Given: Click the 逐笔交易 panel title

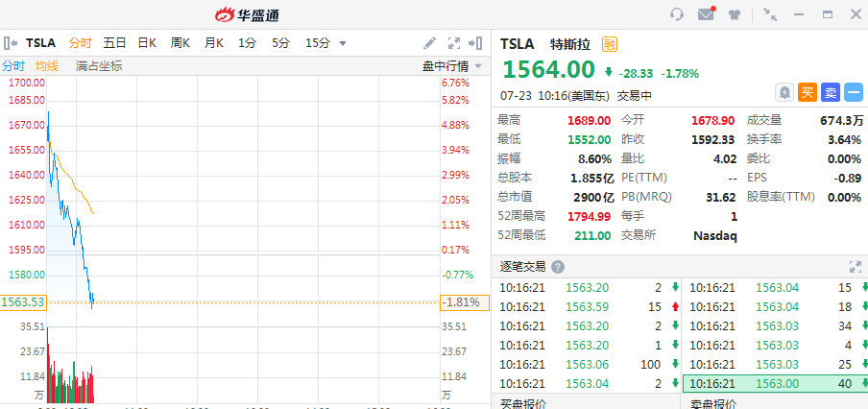Looking at the screenshot, I should click(x=522, y=267).
